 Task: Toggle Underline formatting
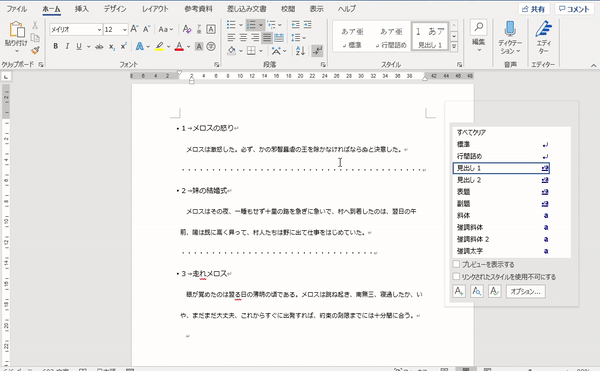[79, 47]
